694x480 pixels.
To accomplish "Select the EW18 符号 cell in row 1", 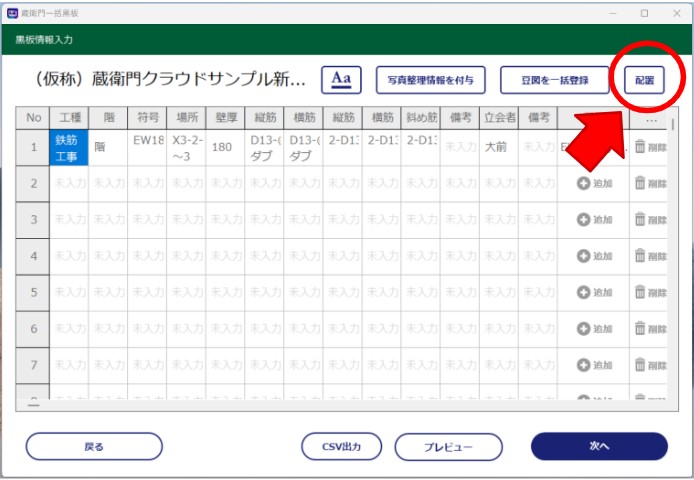I will coord(147,147).
